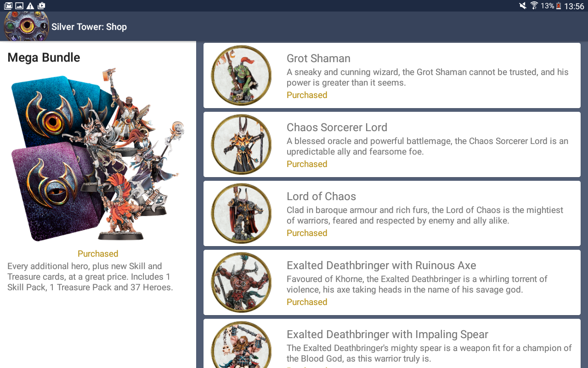
Task: Tap Purchased under Chaos Sorcerer Lord
Action: click(307, 164)
